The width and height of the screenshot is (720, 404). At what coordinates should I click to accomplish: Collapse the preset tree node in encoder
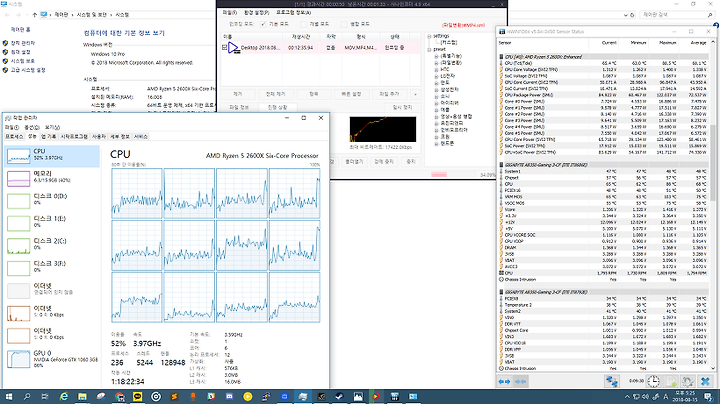tap(429, 50)
